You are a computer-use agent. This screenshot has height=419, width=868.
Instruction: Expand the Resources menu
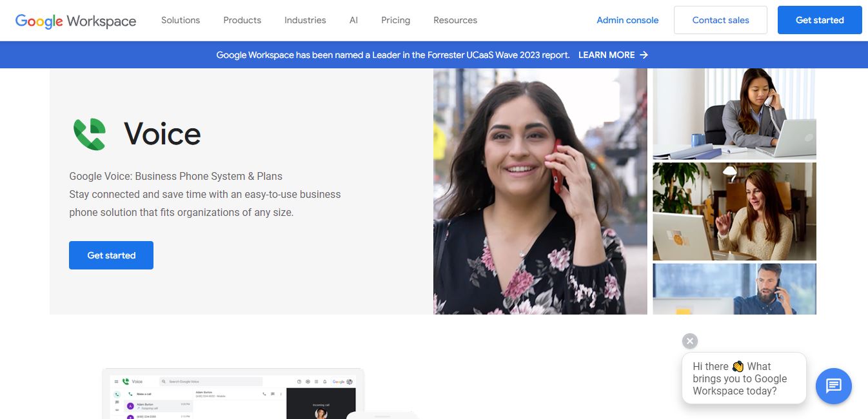455,20
